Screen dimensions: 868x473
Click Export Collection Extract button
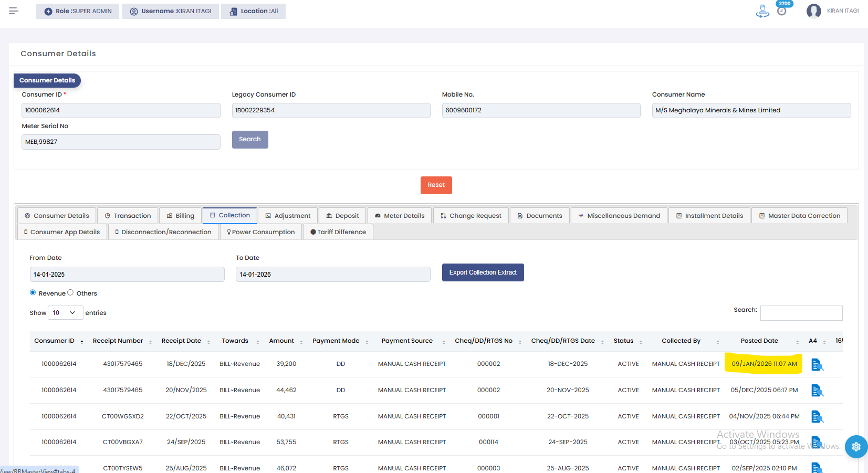(x=483, y=272)
